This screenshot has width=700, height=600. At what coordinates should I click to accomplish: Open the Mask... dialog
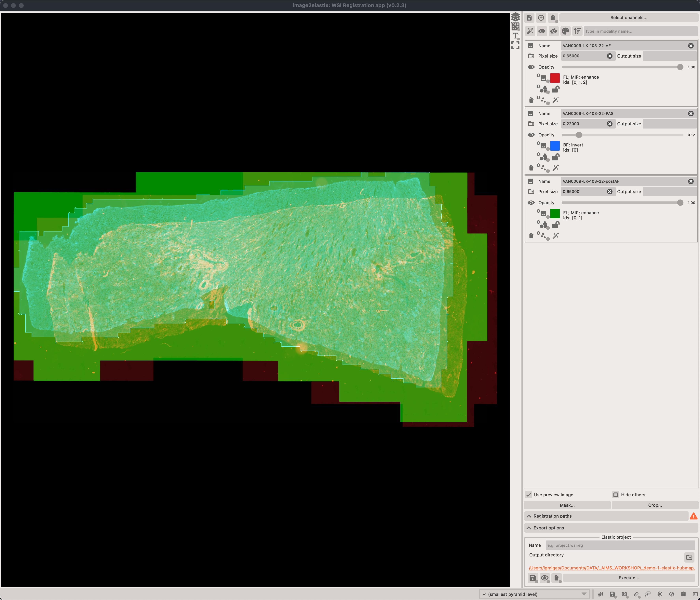(567, 505)
